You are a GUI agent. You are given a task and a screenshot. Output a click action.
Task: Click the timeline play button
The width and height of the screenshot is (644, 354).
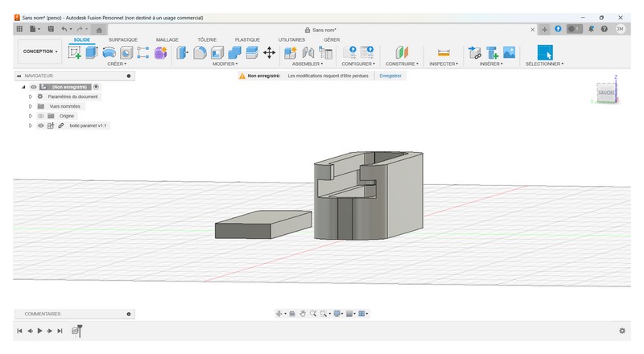(39, 331)
